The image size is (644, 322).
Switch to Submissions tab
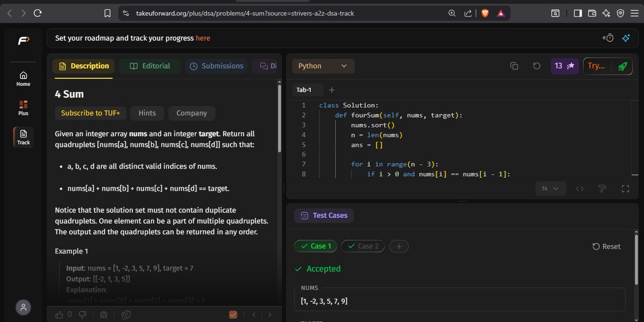(x=217, y=66)
